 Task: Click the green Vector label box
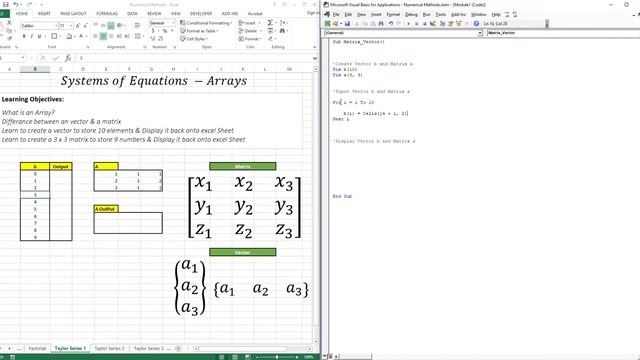coord(242,252)
